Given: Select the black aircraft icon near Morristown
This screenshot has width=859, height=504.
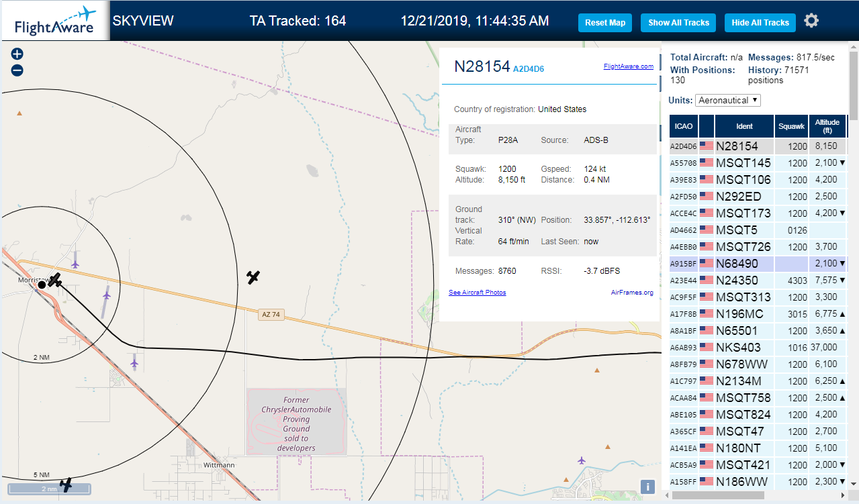Looking at the screenshot, I should coord(55,280).
